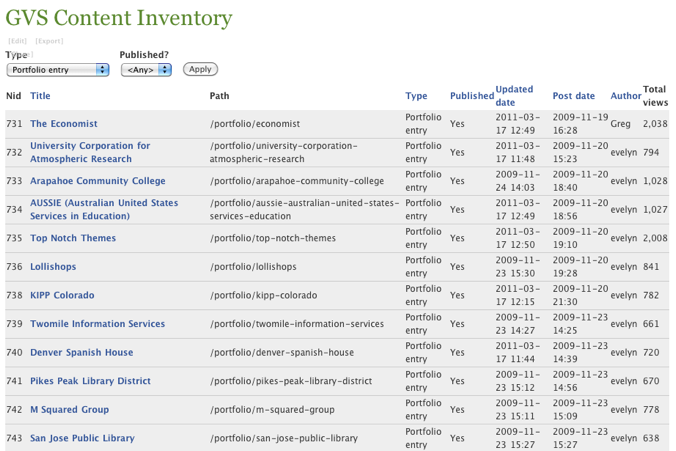676x451 pixels.
Task: Click the Path column header
Action: point(219,96)
